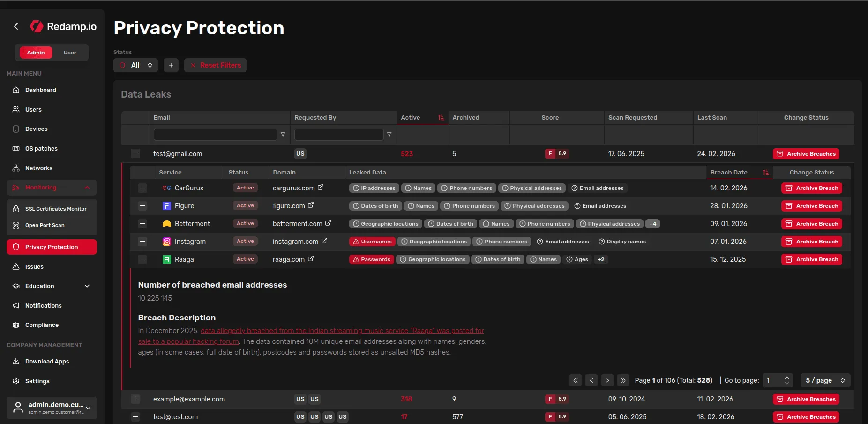Launch Open Port Scan

coord(45,225)
